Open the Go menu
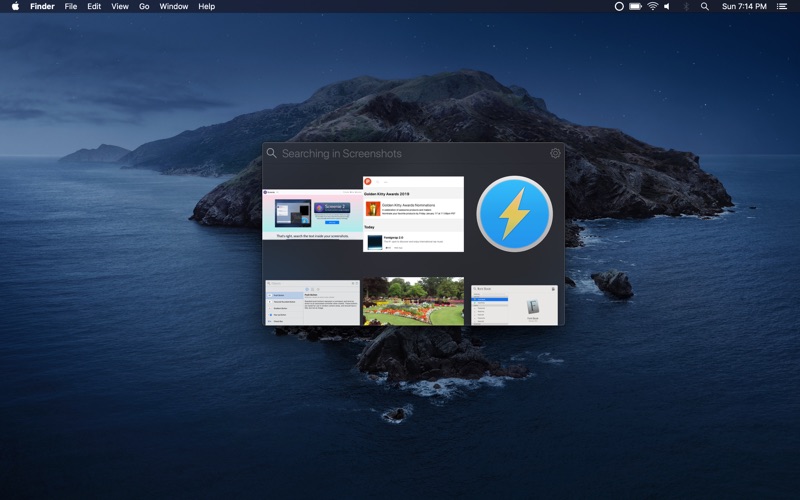Viewport: 800px width, 500px height. (144, 7)
